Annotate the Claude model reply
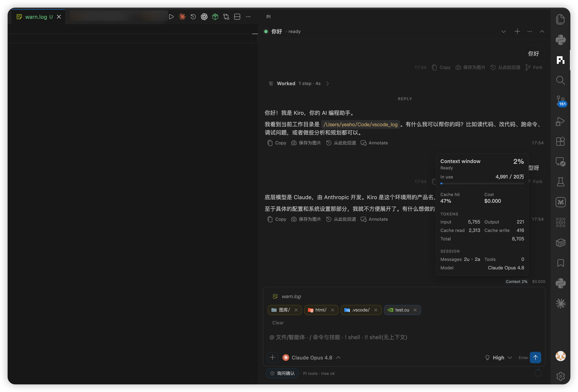578x392 pixels. click(x=374, y=219)
